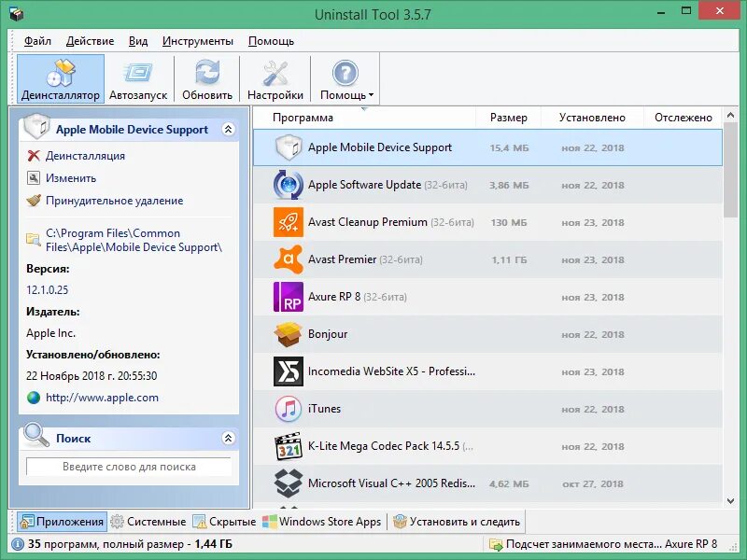Collapse the Apple Mobile Device Support panel
The image size is (747, 560).
click(228, 129)
